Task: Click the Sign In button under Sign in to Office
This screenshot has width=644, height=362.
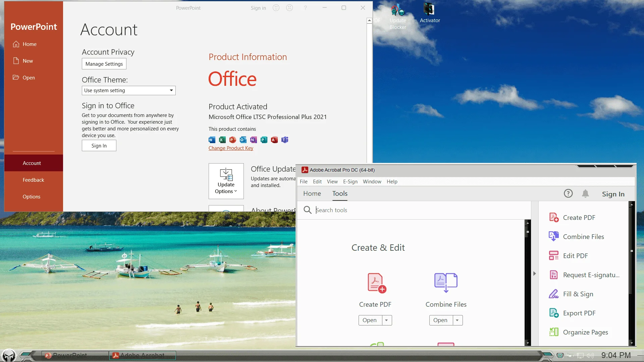Action: point(99,145)
